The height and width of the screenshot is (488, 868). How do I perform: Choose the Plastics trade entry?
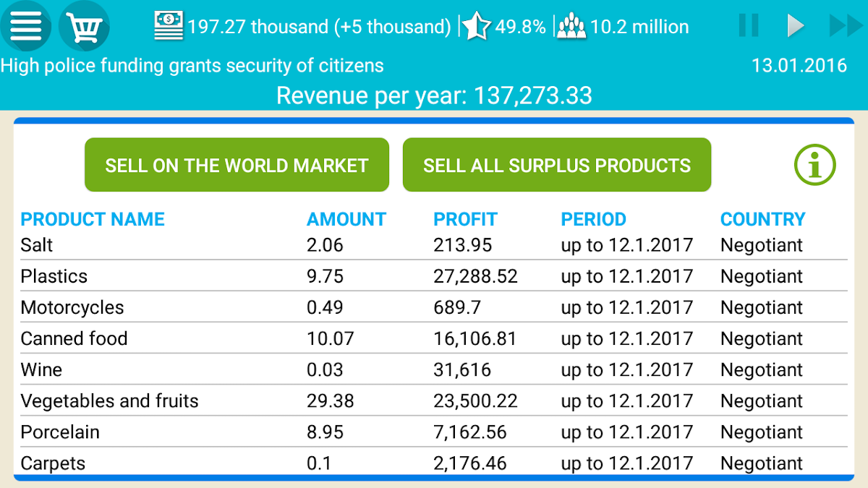(433, 276)
